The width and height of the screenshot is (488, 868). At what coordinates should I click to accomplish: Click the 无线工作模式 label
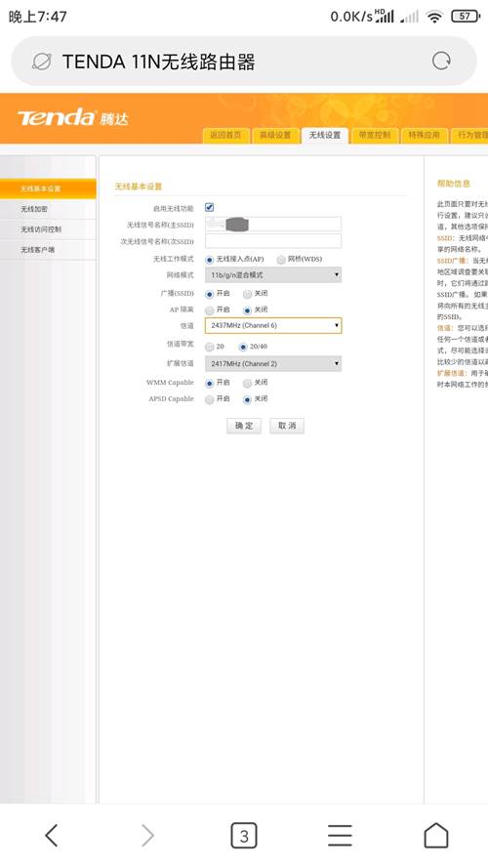pyautogui.click(x=173, y=259)
